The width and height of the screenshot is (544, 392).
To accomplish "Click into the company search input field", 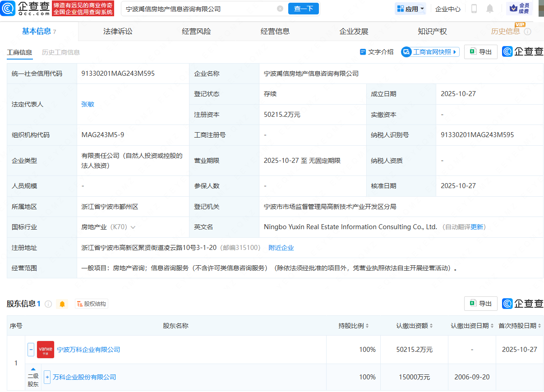I will [x=198, y=9].
